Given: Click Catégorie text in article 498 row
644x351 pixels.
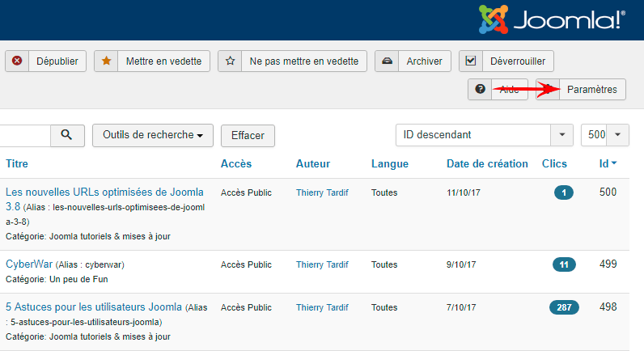Looking at the screenshot, I should [88, 336].
